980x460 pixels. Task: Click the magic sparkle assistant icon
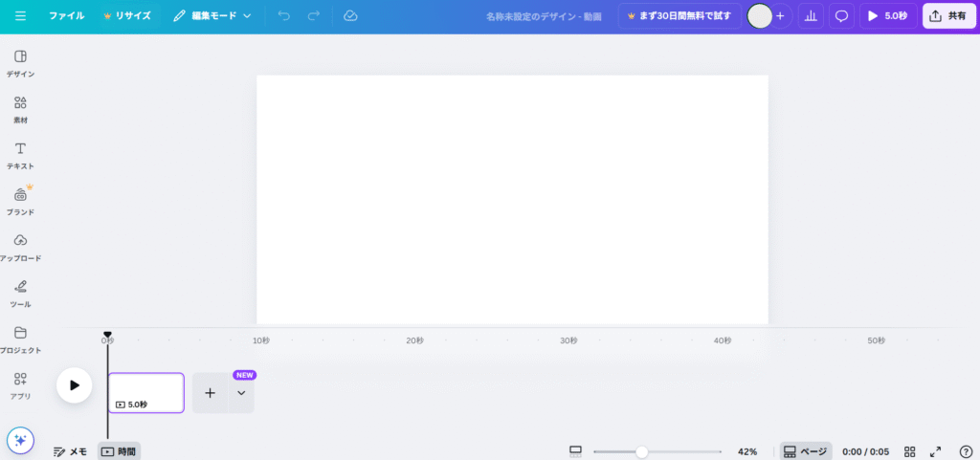[x=21, y=441]
